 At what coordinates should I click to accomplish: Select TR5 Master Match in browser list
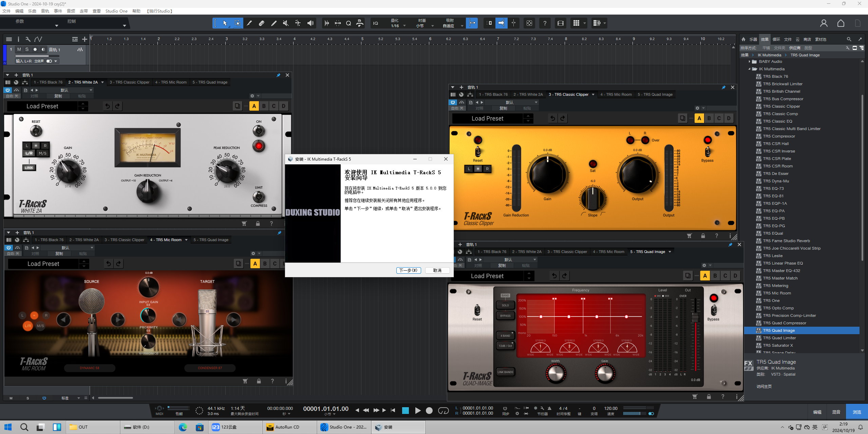(780, 278)
